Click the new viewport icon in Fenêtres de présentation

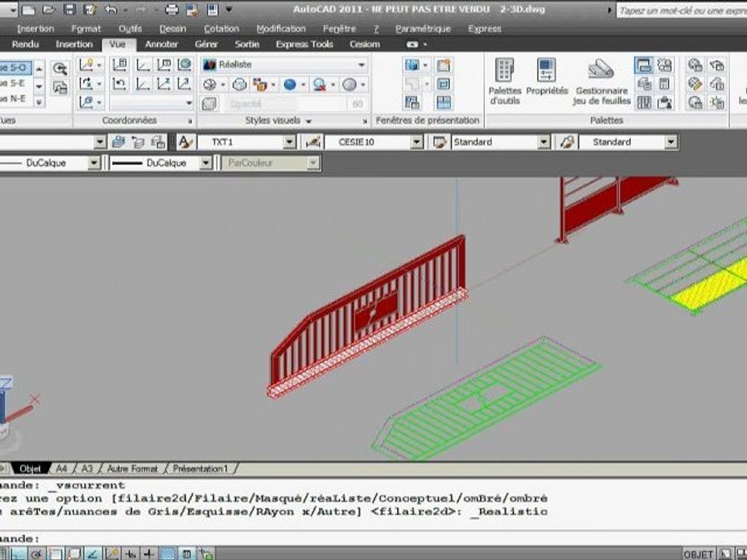[x=444, y=65]
